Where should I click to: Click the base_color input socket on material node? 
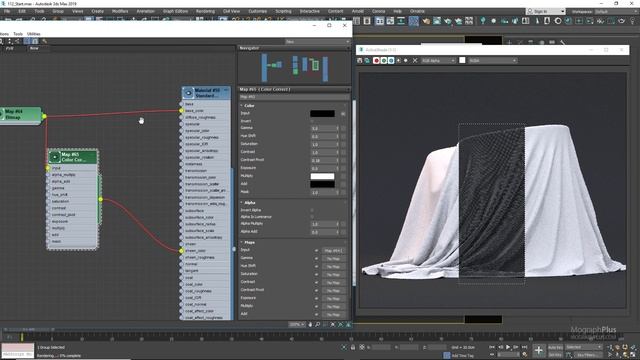pyautogui.click(x=181, y=111)
